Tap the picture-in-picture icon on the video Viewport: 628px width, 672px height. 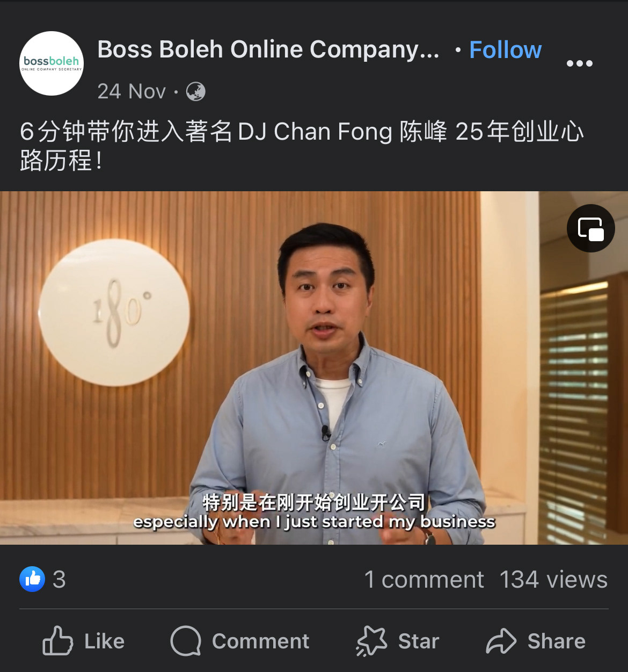pyautogui.click(x=591, y=228)
